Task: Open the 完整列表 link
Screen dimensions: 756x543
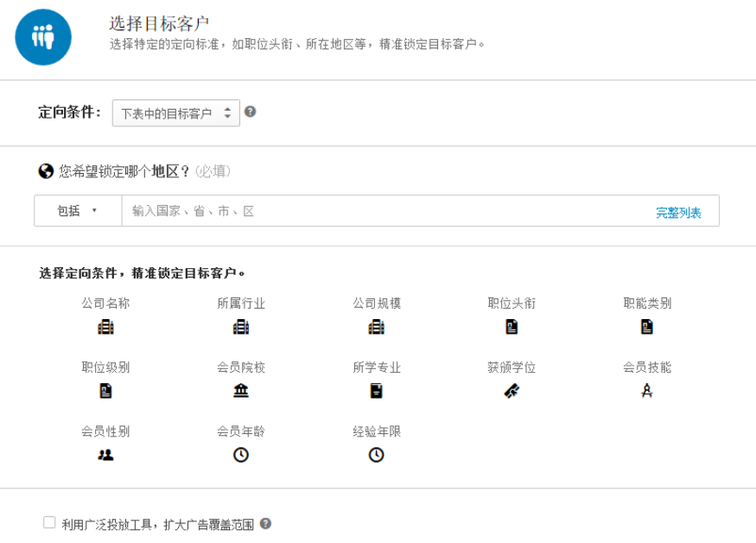Action: tap(678, 213)
